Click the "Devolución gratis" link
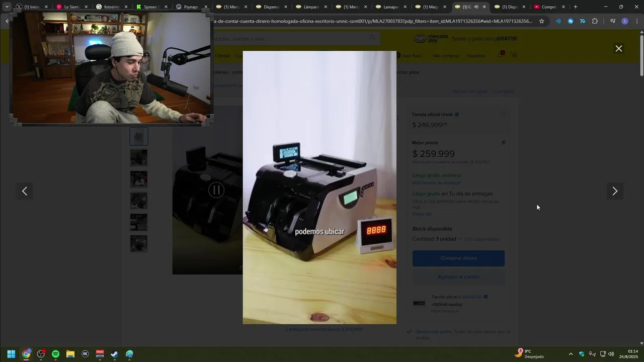The width and height of the screenshot is (644, 362). [x=433, y=332]
